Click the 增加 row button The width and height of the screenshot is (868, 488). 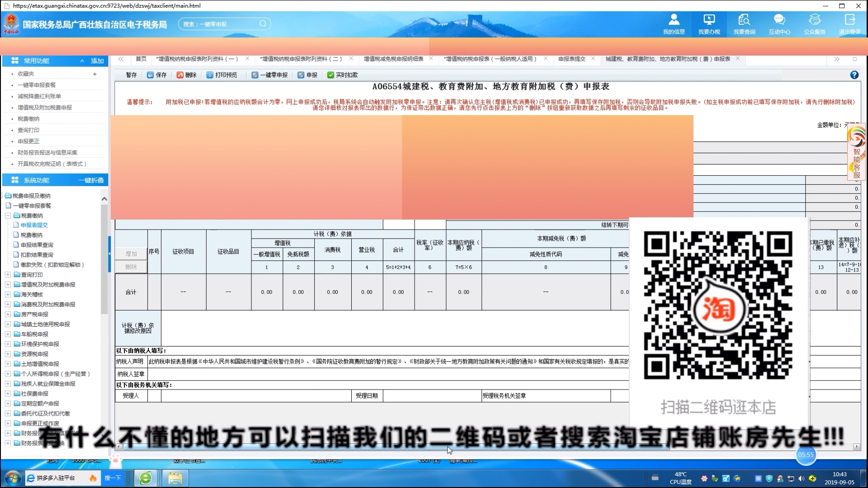click(131, 254)
